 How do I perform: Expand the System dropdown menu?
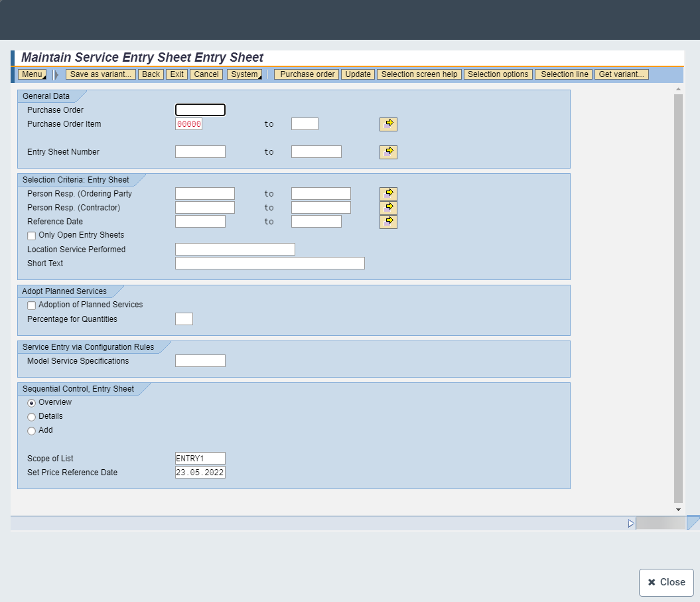click(x=244, y=74)
